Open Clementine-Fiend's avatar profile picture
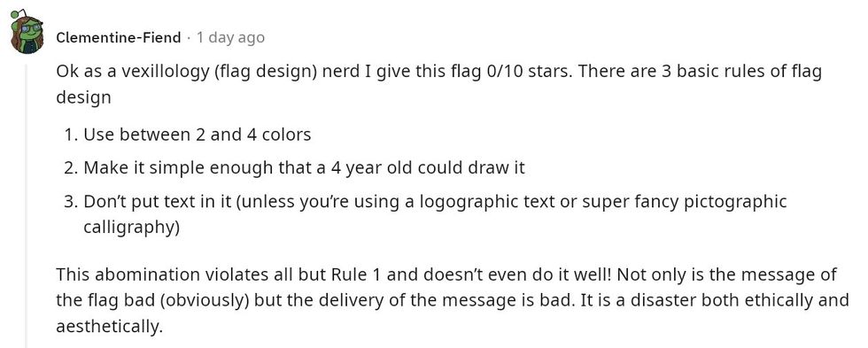Image resolution: width=868 pixels, height=348 pixels. [26, 33]
